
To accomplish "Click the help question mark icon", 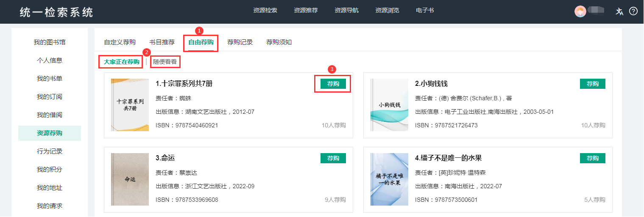I will [x=633, y=11].
